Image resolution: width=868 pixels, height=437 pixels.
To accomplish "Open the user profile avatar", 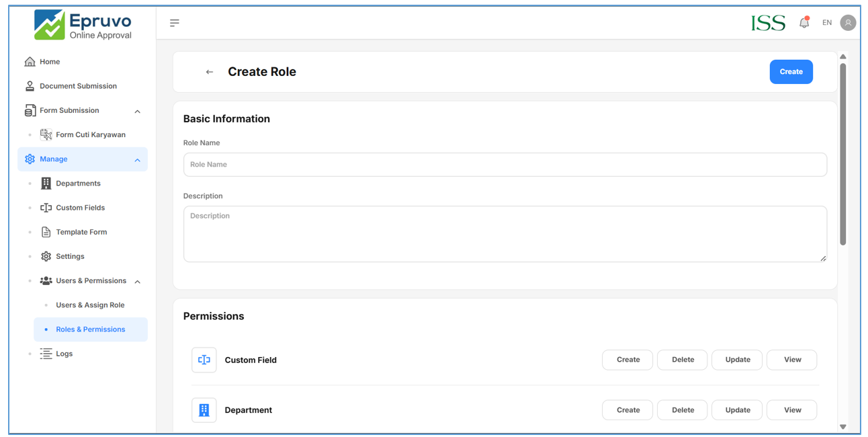I will [848, 23].
